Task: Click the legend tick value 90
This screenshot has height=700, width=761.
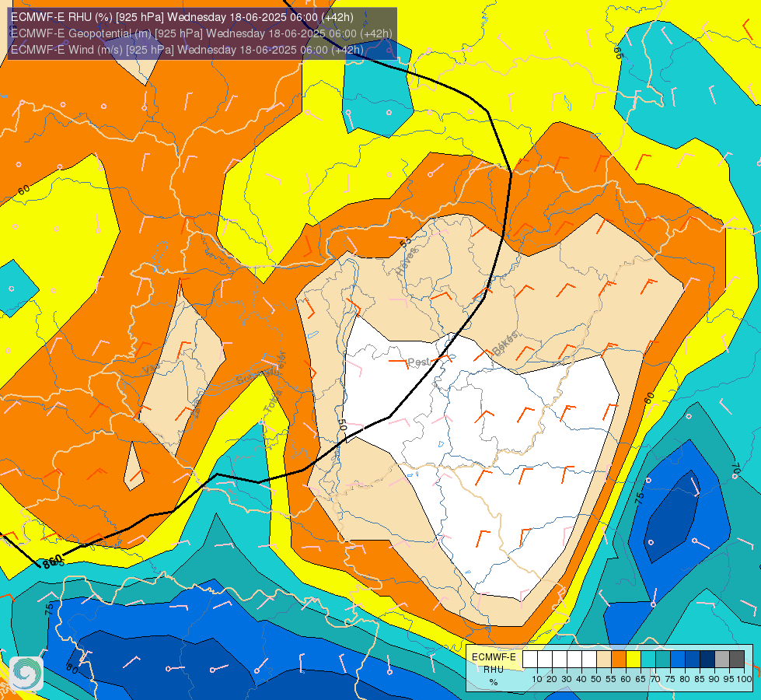Action: pyautogui.click(x=714, y=679)
